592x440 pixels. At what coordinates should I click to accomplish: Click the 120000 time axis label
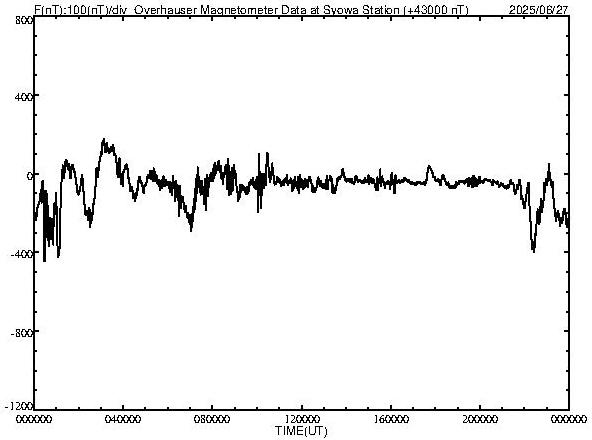[301, 419]
